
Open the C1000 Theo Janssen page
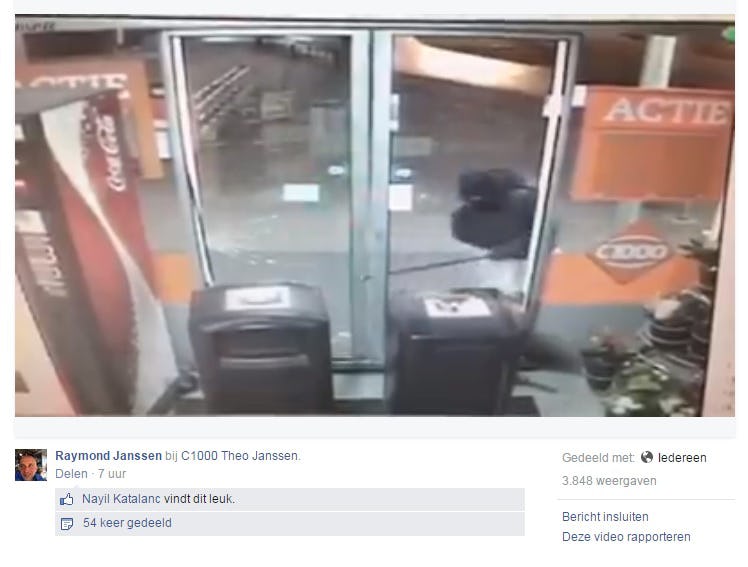pos(239,456)
